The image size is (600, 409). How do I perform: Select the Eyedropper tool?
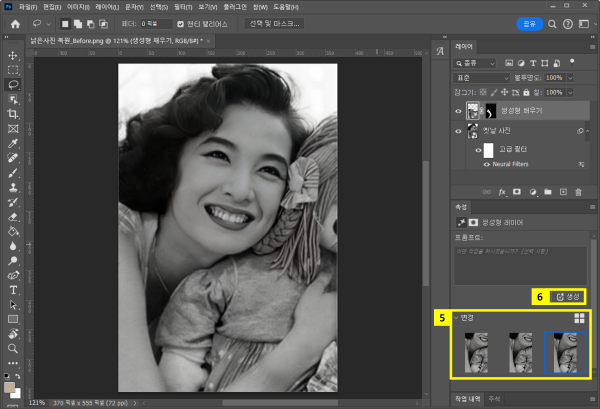(x=13, y=143)
